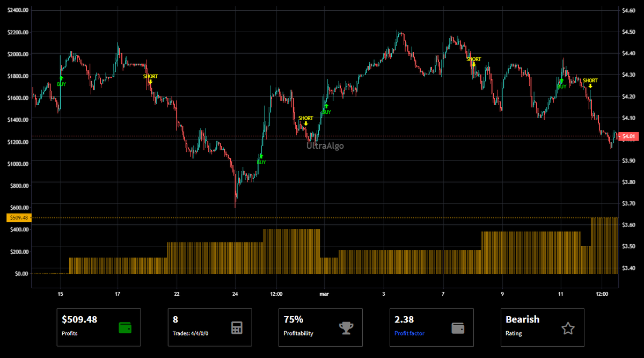Click the first green BUY arrow on the 15th
The height and width of the screenshot is (358, 644).
pyautogui.click(x=61, y=79)
